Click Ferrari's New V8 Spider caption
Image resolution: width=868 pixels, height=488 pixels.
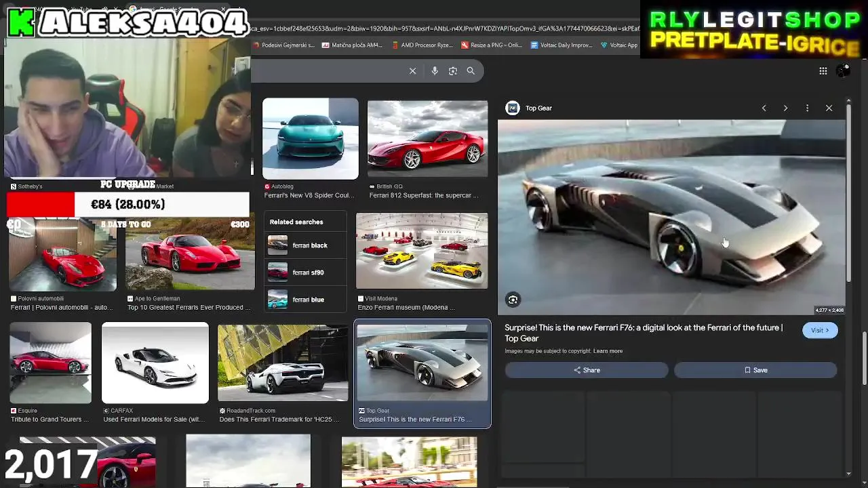click(x=309, y=195)
